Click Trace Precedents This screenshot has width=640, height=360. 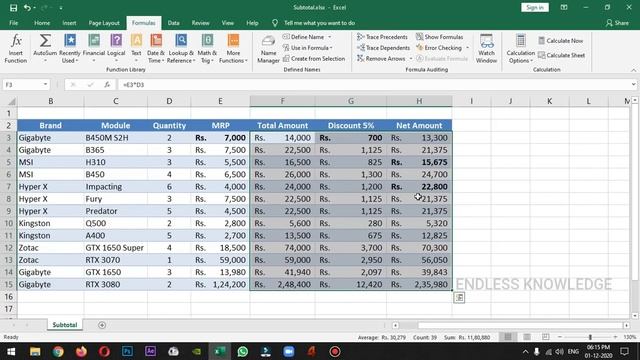[x=382, y=37]
